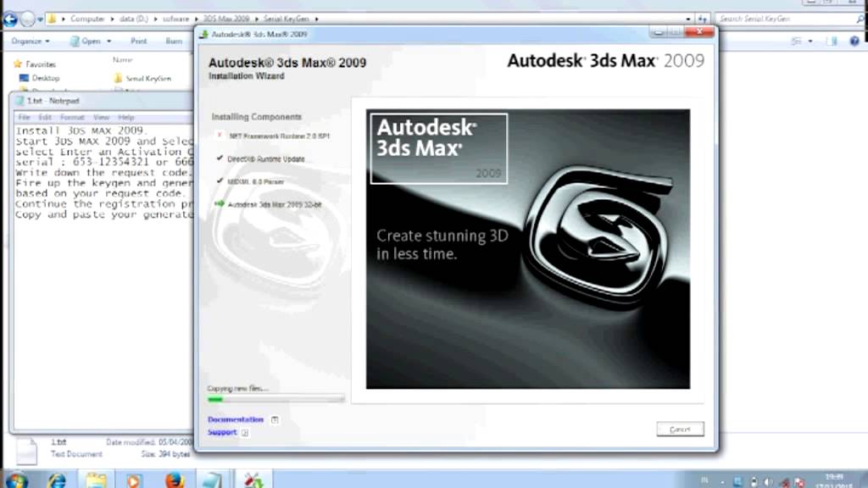
Task: Open Windows Media Player from the taskbar
Action: [133, 480]
